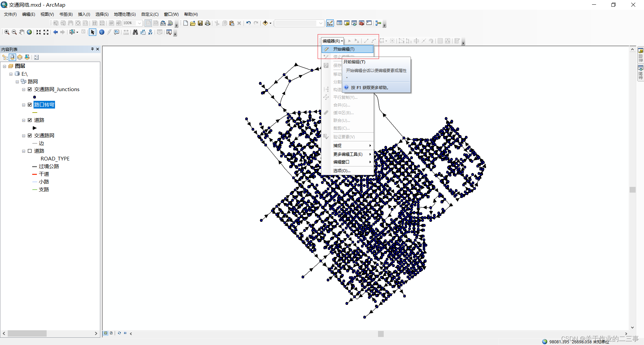Image resolution: width=644 pixels, height=345 pixels.
Task: Open the map scale 100% dropdown
Action: pos(140,23)
